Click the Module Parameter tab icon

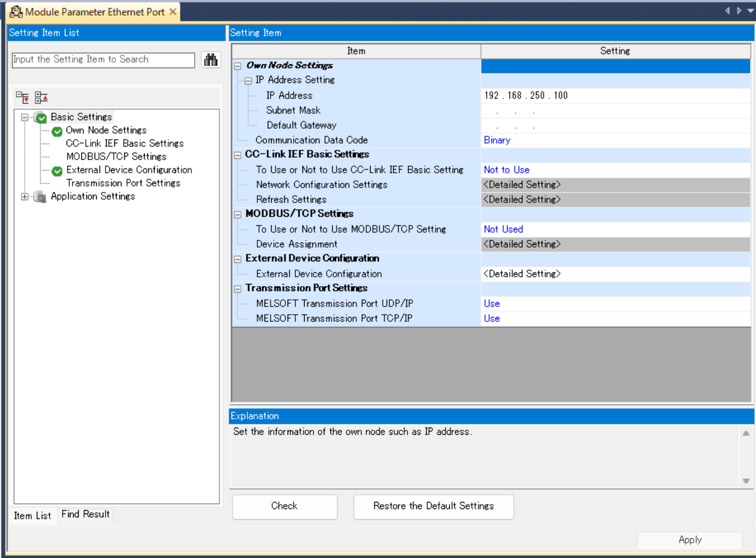click(x=16, y=12)
